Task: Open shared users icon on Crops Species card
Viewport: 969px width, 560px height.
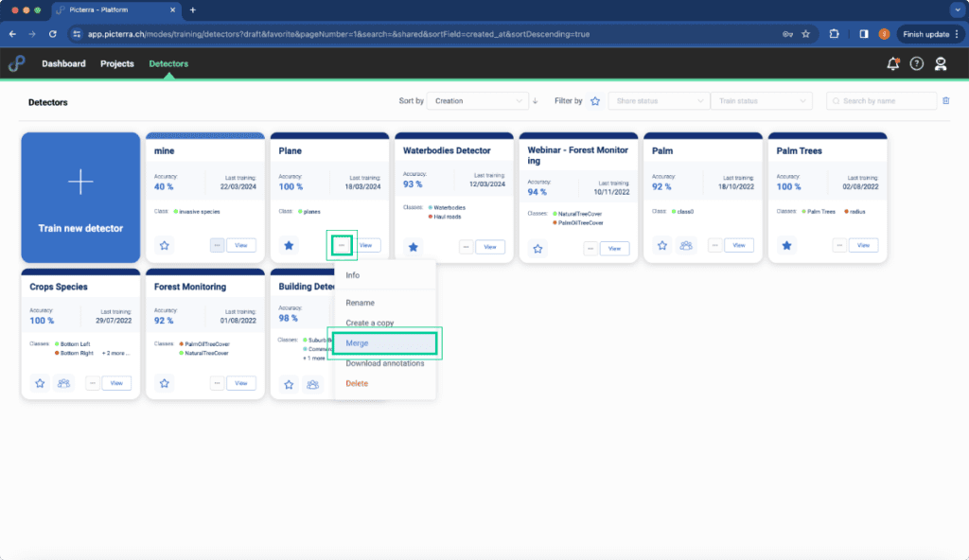Action: 63,383
